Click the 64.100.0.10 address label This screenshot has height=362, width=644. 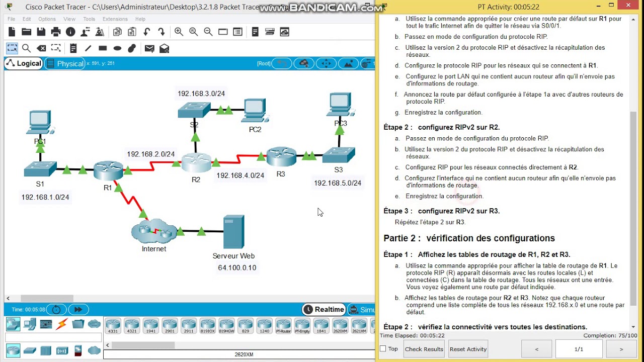coord(237,267)
